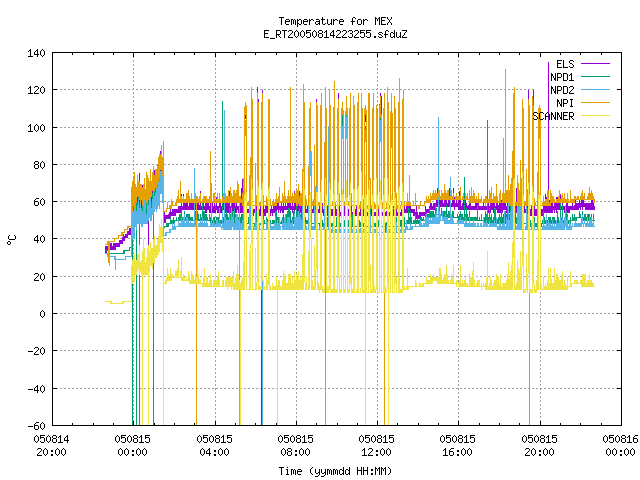Click the 'Time (yymmdd HH:MM)' axis title
This screenshot has height=480, width=640.
pyautogui.click(x=335, y=471)
